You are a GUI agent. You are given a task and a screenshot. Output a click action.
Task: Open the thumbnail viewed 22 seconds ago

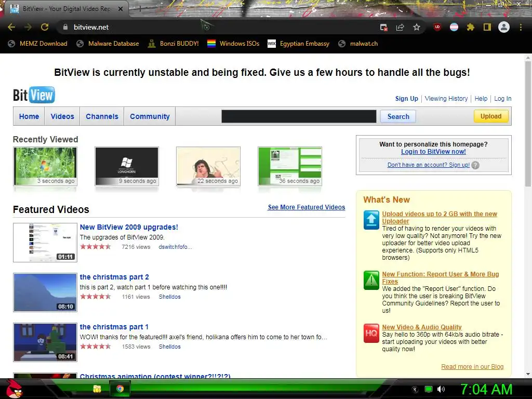tap(208, 166)
